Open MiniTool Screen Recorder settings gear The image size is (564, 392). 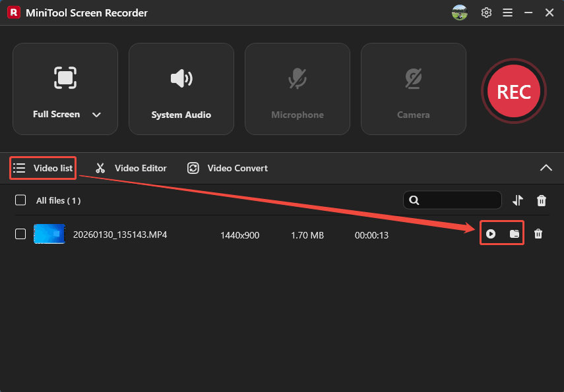click(x=486, y=13)
